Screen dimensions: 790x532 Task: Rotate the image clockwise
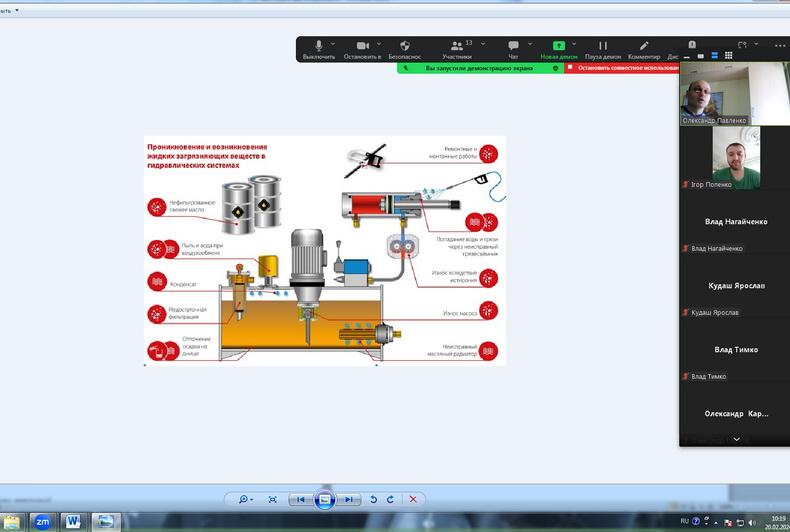pos(390,499)
